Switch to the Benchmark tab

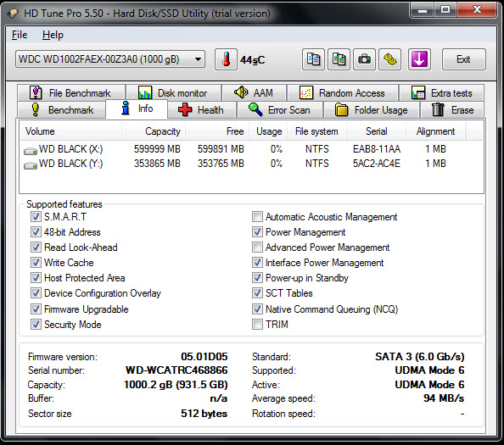[x=61, y=110]
